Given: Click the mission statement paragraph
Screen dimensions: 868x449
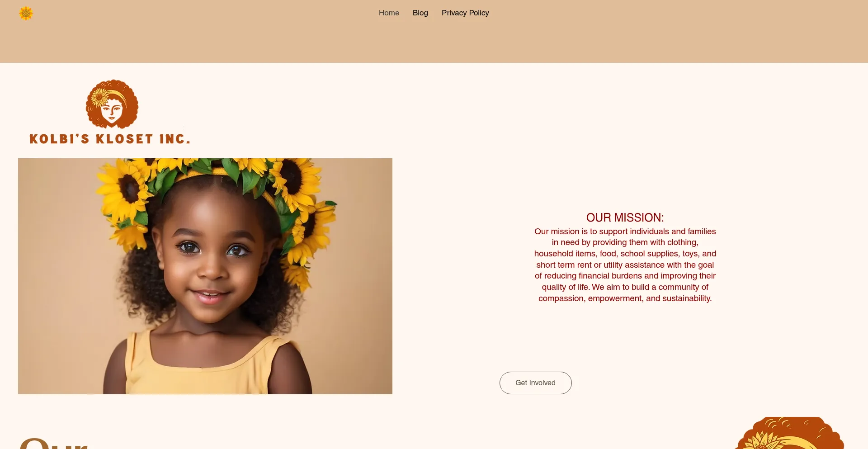Looking at the screenshot, I should [x=625, y=265].
